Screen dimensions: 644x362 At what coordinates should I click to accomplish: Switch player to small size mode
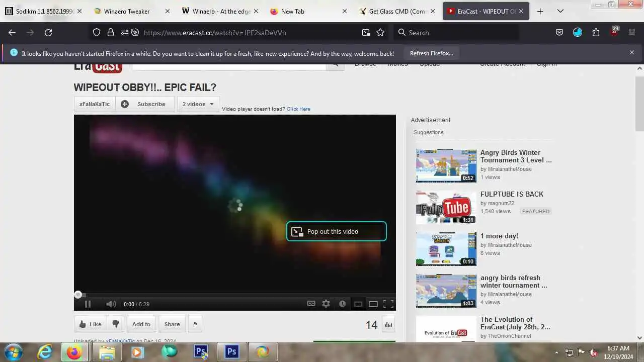click(x=358, y=304)
